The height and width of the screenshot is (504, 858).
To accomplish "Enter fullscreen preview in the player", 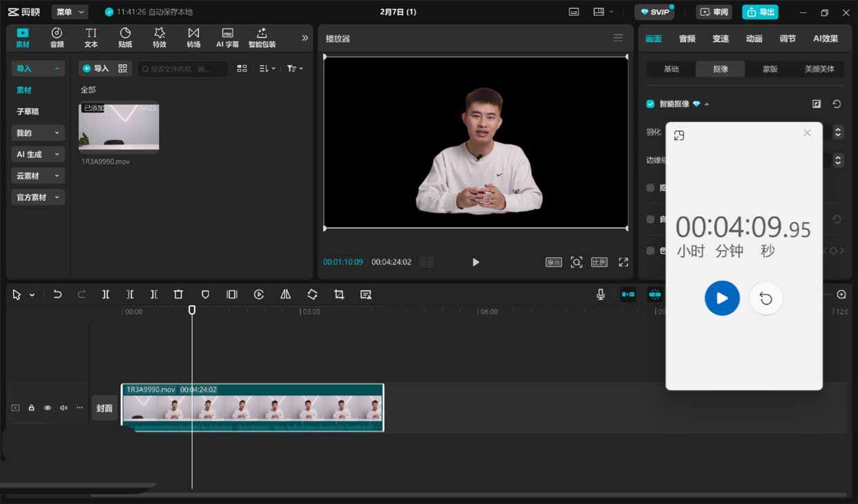I will (x=623, y=262).
